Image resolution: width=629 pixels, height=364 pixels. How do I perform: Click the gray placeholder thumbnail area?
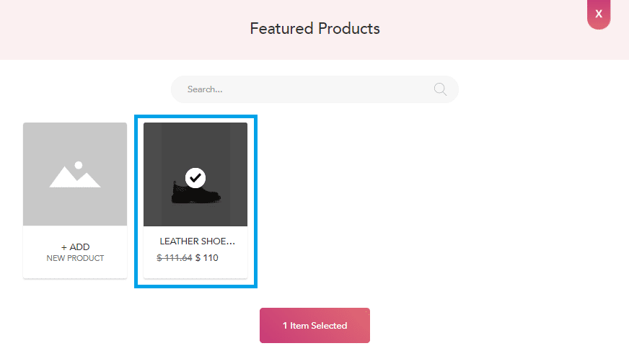[x=43, y=144]
